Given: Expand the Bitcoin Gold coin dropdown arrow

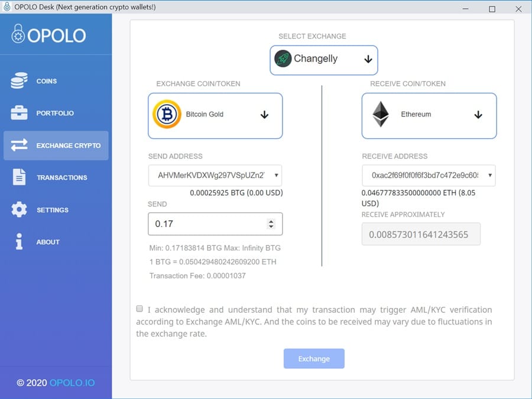Looking at the screenshot, I should 264,115.
